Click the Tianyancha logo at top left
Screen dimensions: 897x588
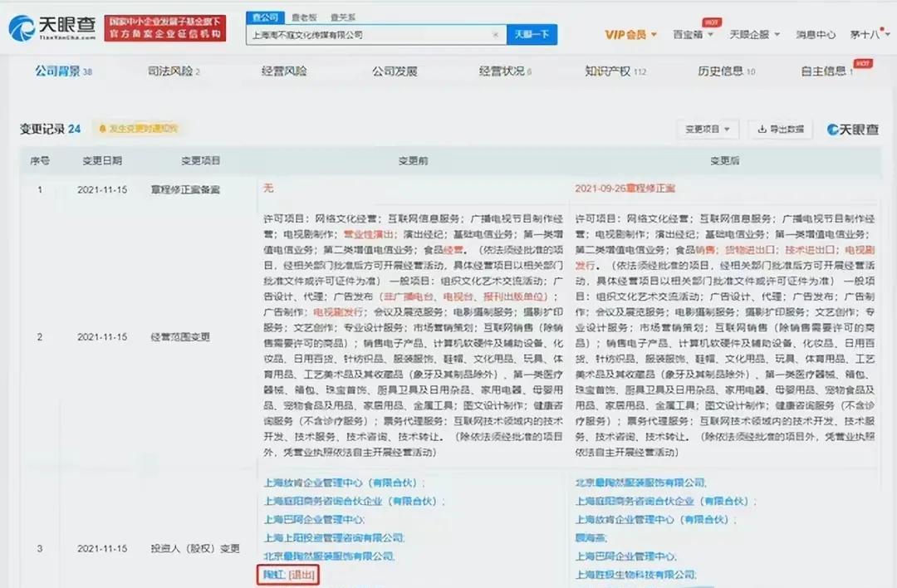click(52, 27)
